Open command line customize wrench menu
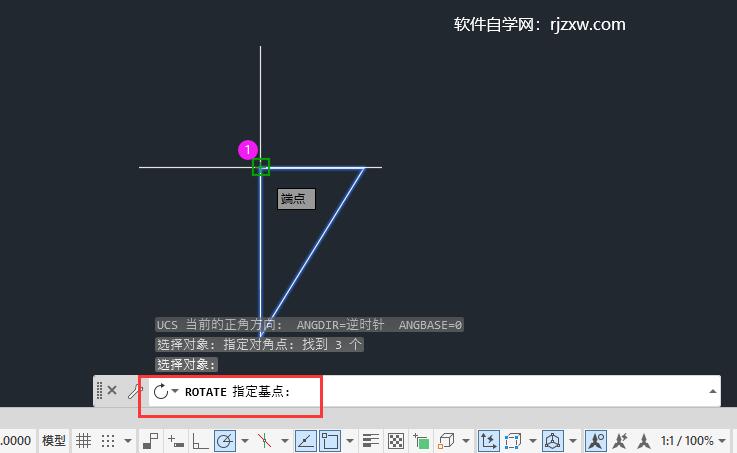Viewport: 737px width, 453px height. point(134,391)
